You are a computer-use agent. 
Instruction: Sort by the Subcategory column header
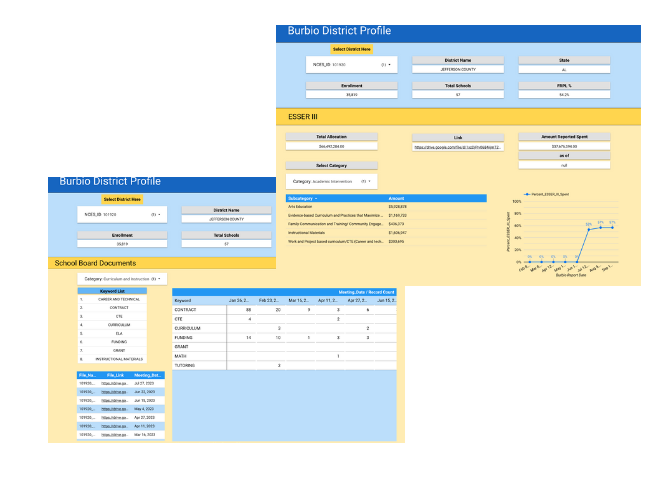pos(303,198)
